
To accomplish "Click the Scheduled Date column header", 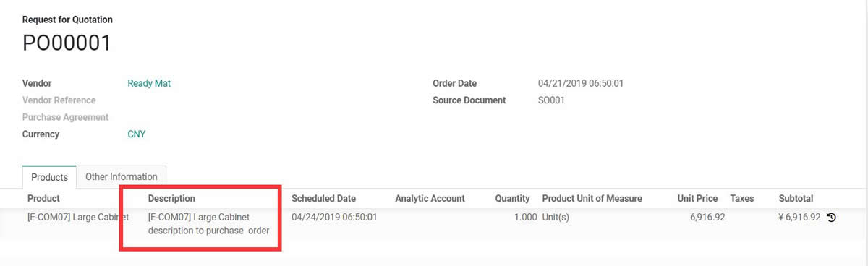I will coord(323,198).
